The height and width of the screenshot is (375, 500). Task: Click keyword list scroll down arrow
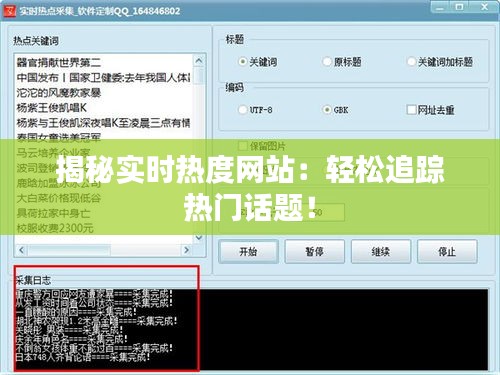(x=199, y=238)
